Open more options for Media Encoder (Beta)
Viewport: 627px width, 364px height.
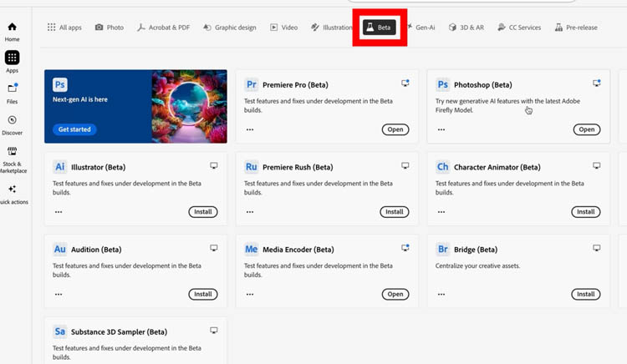(250, 294)
